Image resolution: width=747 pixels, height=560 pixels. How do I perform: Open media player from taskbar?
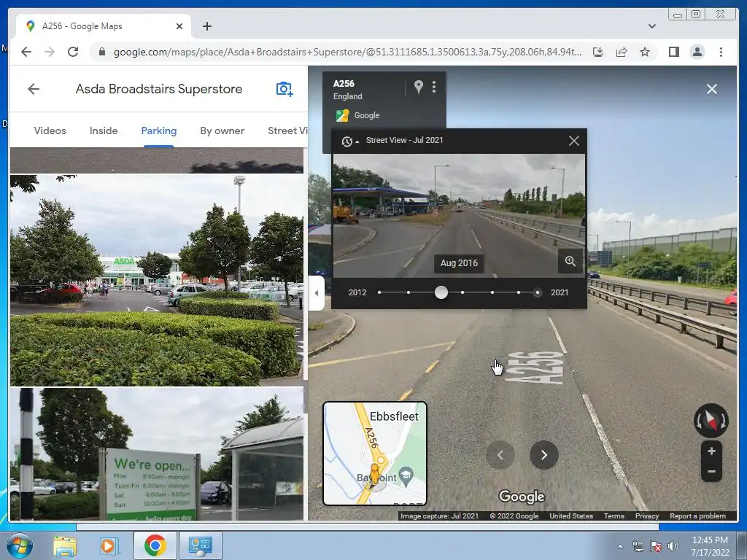coord(108,545)
